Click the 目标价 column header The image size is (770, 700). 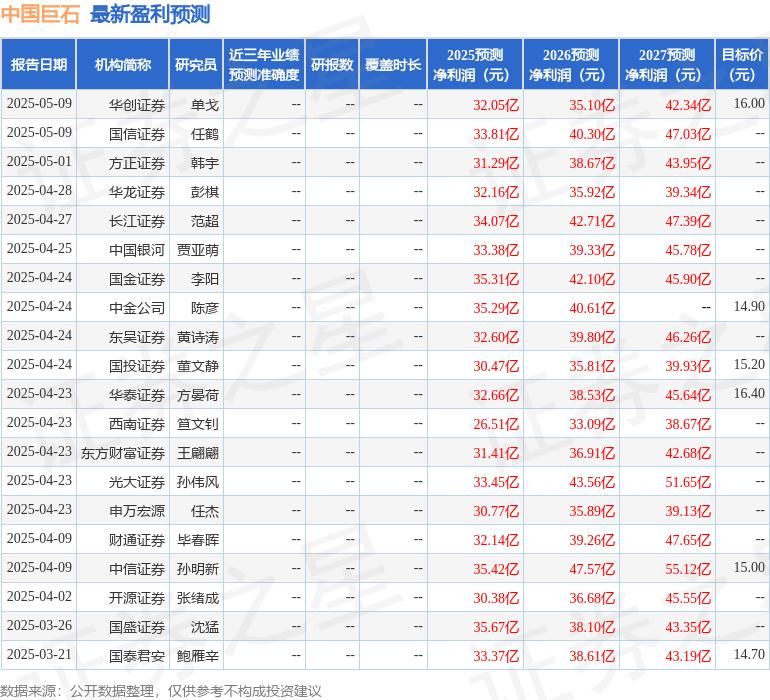742,65
